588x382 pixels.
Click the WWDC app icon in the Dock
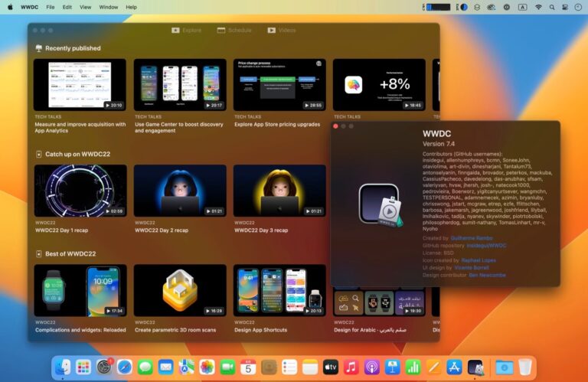click(475, 367)
